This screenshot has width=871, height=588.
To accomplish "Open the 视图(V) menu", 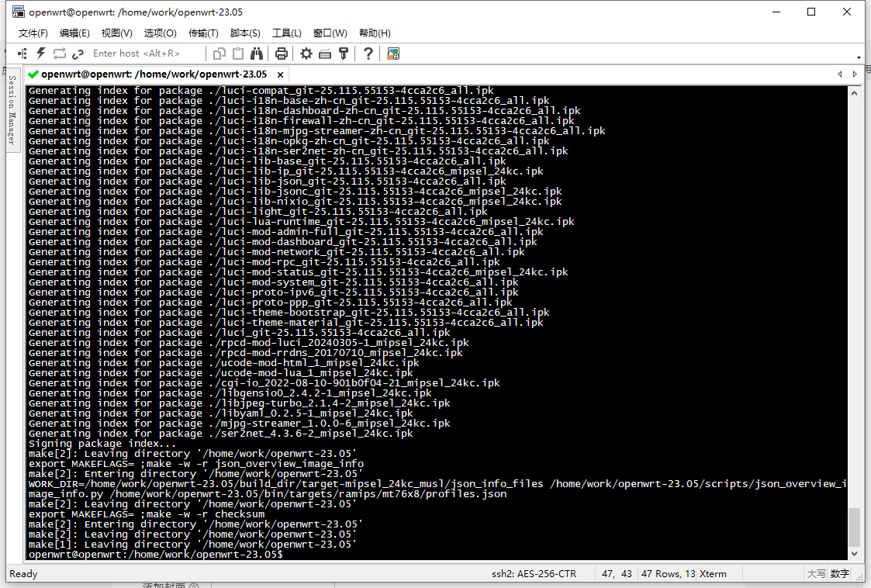I will coord(116,33).
